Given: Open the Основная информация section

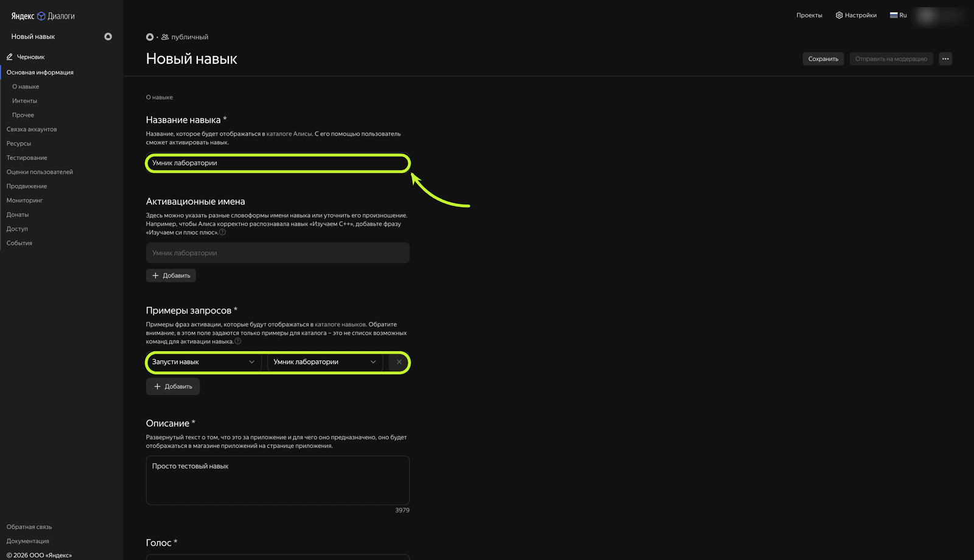Looking at the screenshot, I should pyautogui.click(x=40, y=72).
